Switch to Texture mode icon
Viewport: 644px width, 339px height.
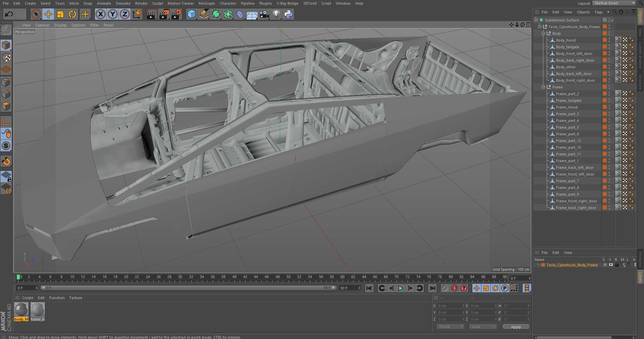pos(6,58)
